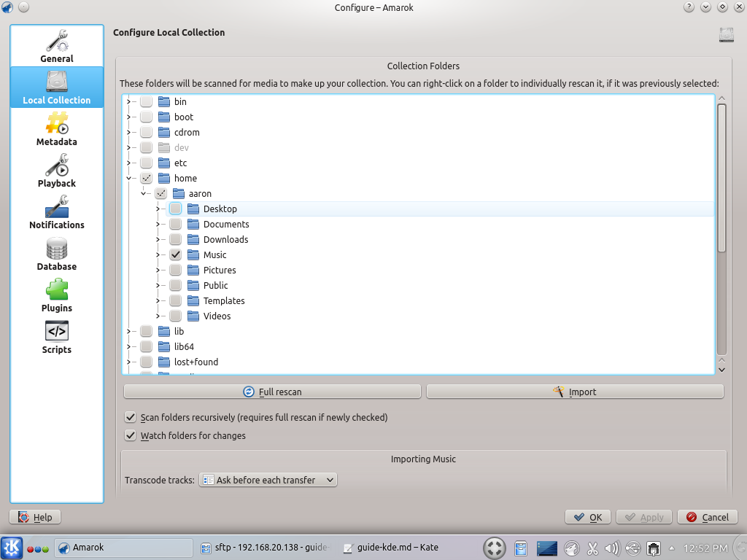Check the Desktop folder checkbox
Image resolution: width=747 pixels, height=560 pixels.
tap(175, 209)
